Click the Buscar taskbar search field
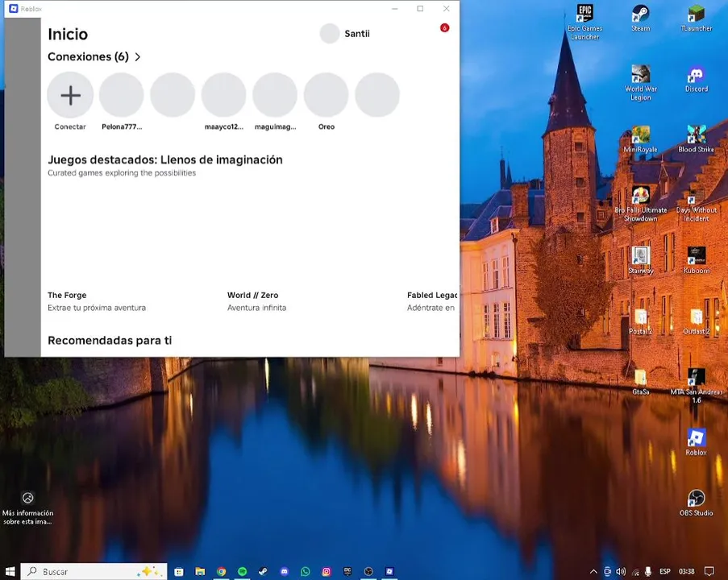Screen dimensions: 728x580 click(x=94, y=571)
